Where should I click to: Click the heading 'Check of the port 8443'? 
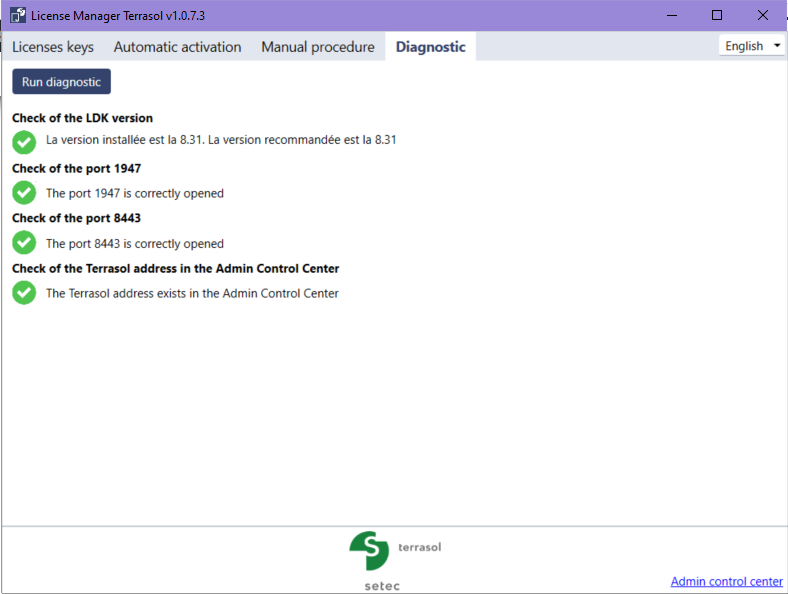(x=76, y=218)
